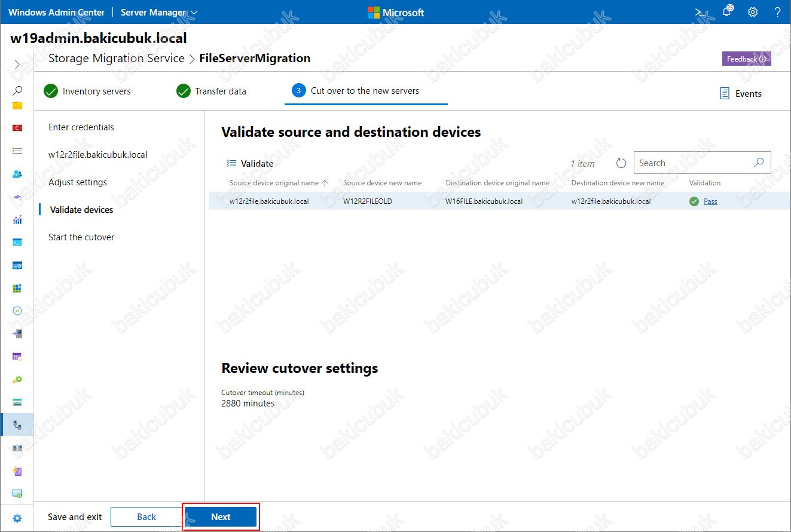Open the Server Manager dropdown
This screenshot has width=791, height=532.
[x=159, y=12]
